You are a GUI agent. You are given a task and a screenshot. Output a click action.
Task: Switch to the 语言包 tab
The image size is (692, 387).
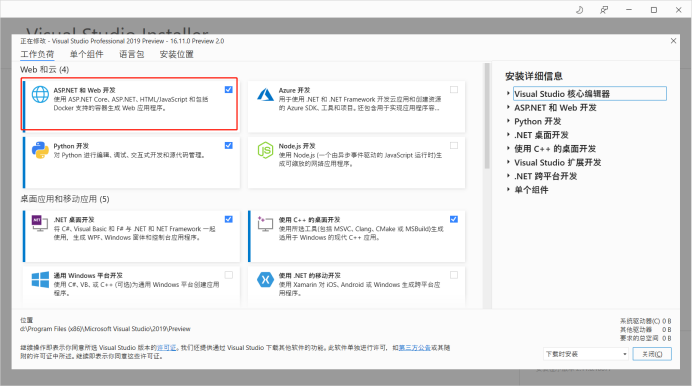(132, 54)
